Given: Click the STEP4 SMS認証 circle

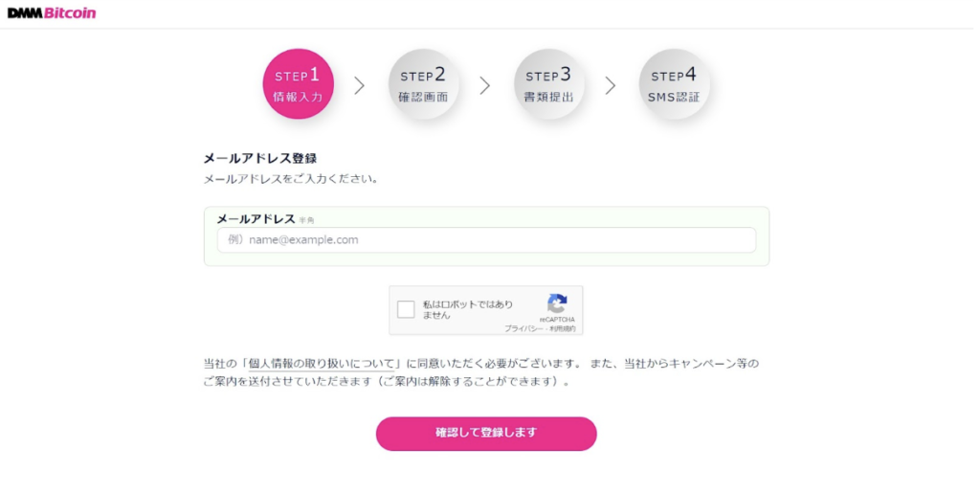Looking at the screenshot, I should point(674,84).
